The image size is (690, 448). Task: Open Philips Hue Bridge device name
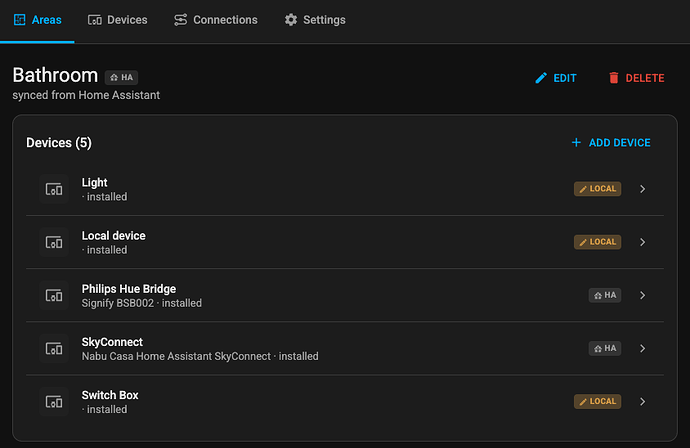(x=129, y=289)
